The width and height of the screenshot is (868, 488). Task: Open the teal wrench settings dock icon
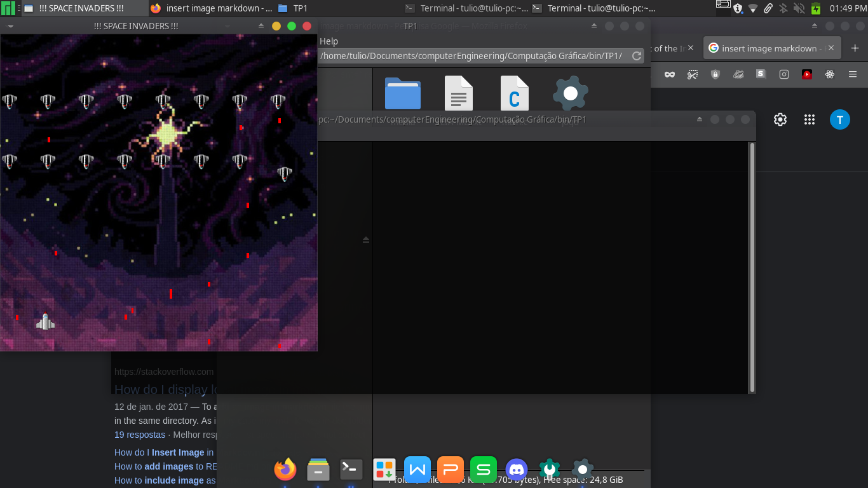coord(550,470)
